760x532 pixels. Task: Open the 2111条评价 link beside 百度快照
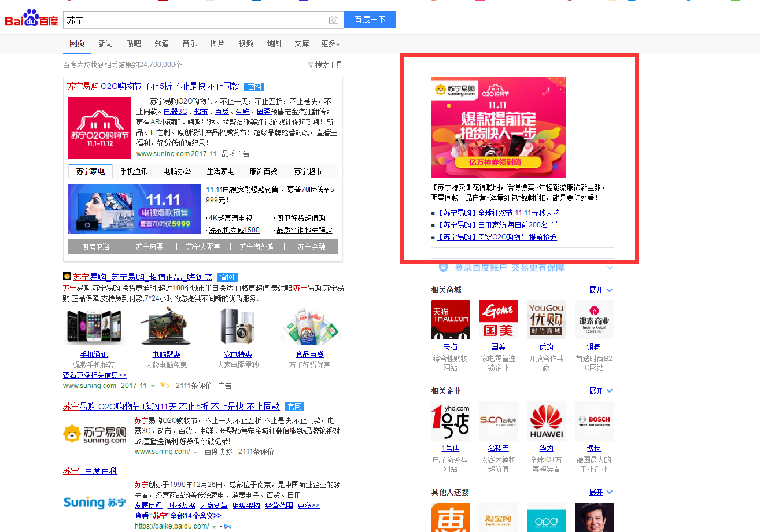pos(256,452)
